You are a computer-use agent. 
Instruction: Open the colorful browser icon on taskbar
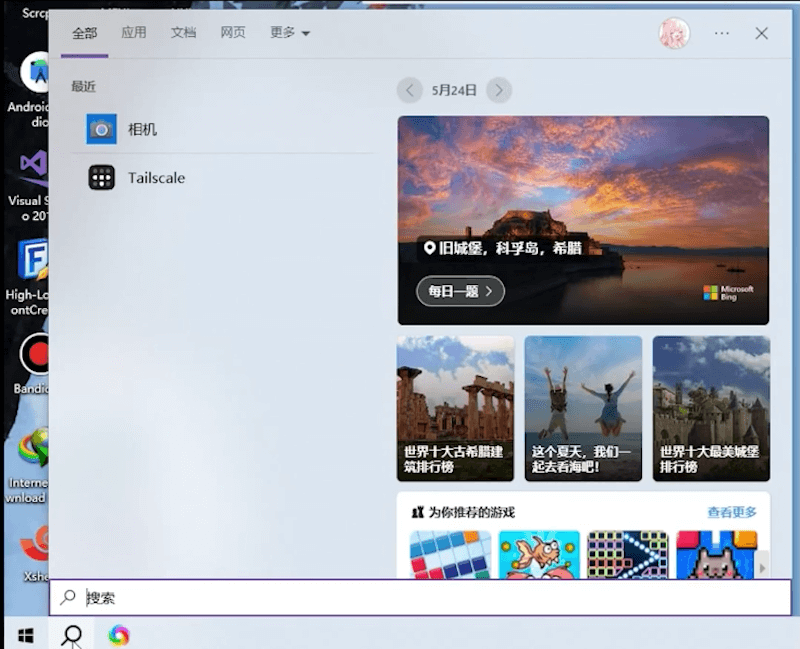pos(119,634)
